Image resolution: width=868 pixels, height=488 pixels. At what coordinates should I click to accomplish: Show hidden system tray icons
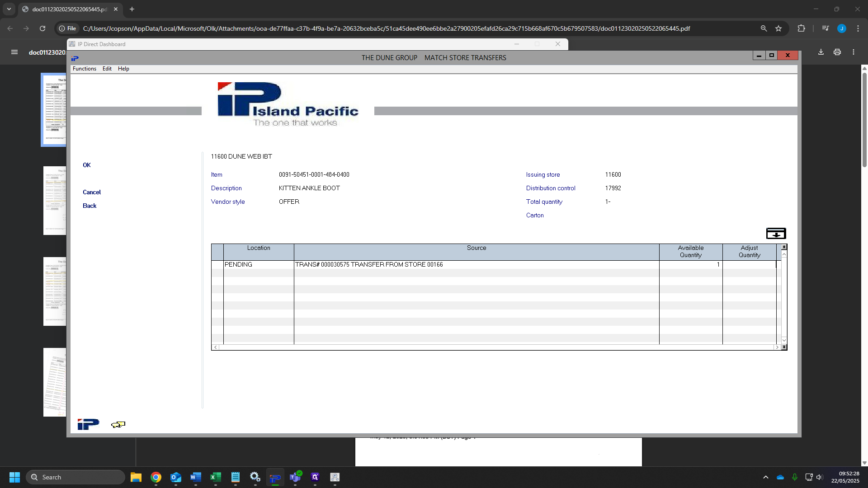(765, 477)
